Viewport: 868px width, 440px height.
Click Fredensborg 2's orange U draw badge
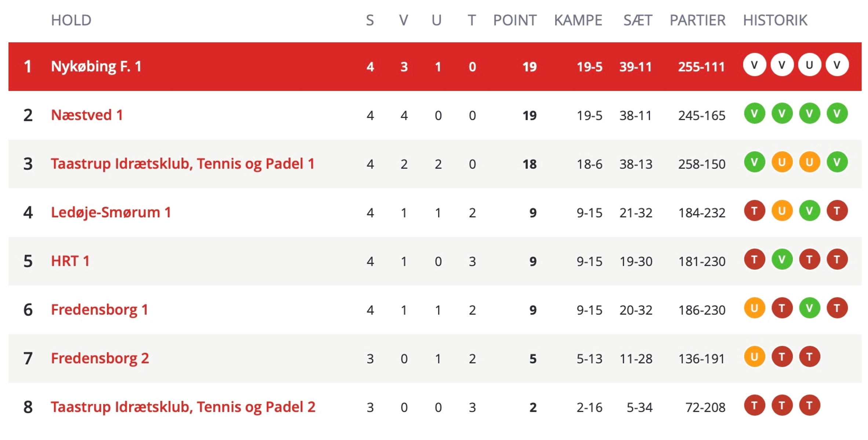[x=754, y=357]
